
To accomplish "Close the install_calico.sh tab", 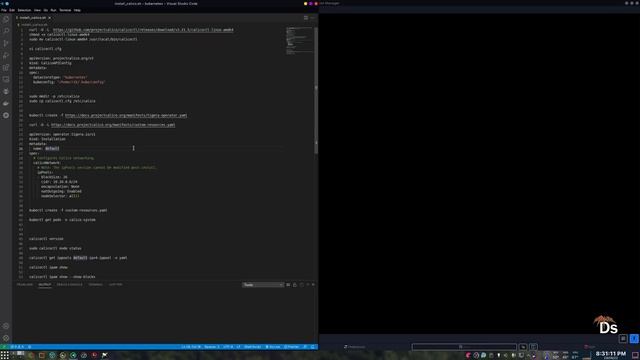I will click(x=49, y=18).
